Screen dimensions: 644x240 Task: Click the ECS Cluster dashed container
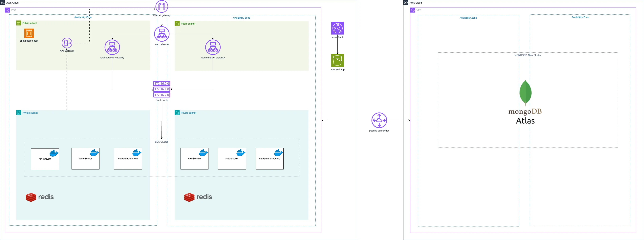pos(161,142)
